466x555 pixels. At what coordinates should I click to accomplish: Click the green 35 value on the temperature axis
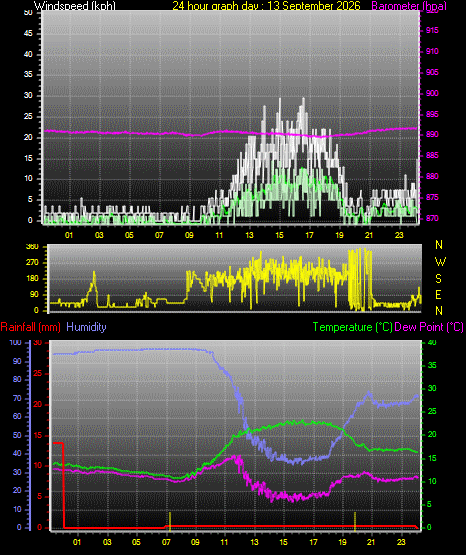[432, 366]
